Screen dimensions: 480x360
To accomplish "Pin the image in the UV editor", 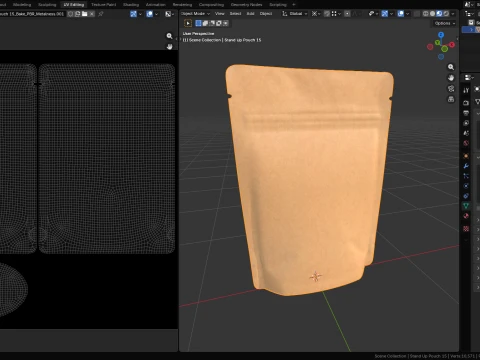I will 100,14.
